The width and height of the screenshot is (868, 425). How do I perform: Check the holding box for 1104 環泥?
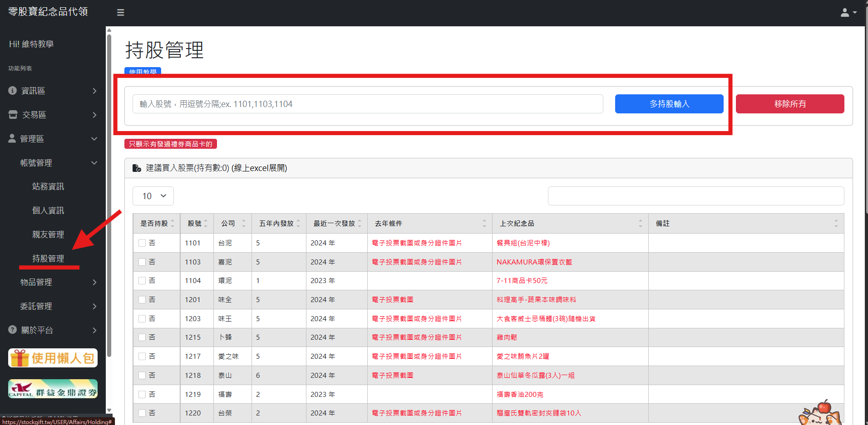pos(142,281)
